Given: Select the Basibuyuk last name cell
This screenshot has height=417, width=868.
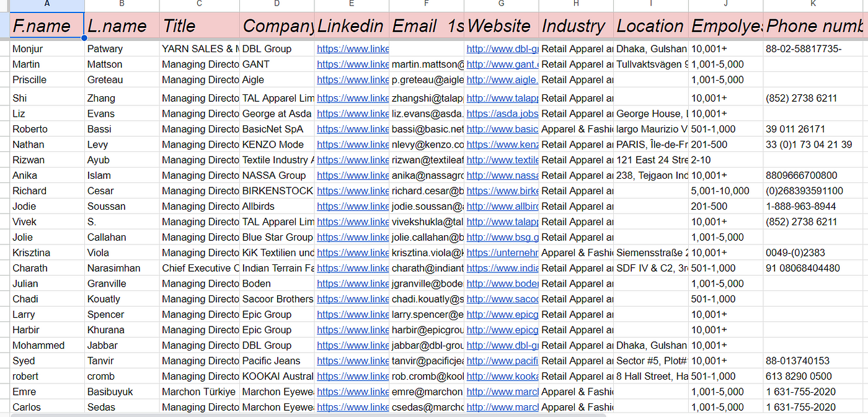Looking at the screenshot, I should coord(122,392).
